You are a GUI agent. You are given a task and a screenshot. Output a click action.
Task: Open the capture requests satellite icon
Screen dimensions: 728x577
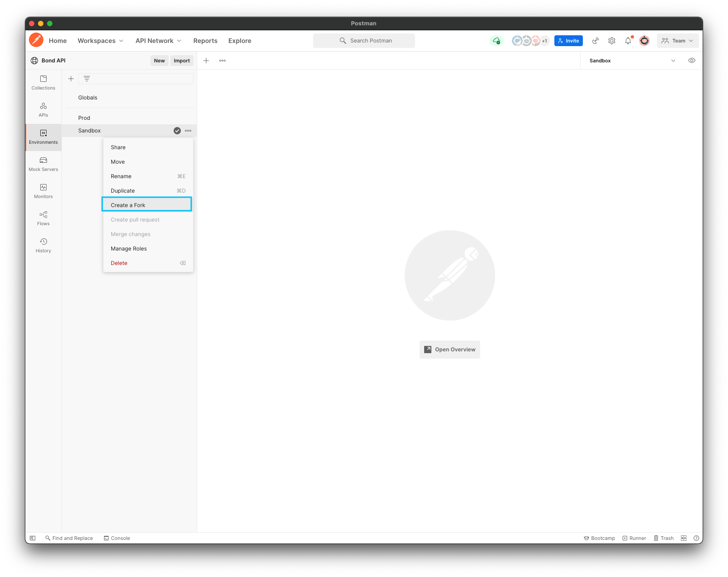[596, 41]
